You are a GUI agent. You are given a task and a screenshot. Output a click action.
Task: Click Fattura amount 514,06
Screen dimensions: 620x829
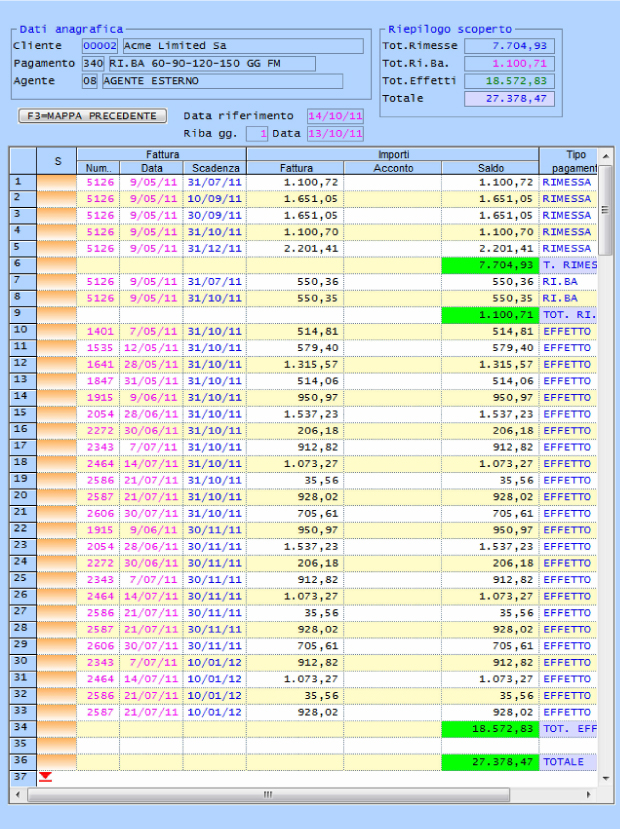[318, 381]
